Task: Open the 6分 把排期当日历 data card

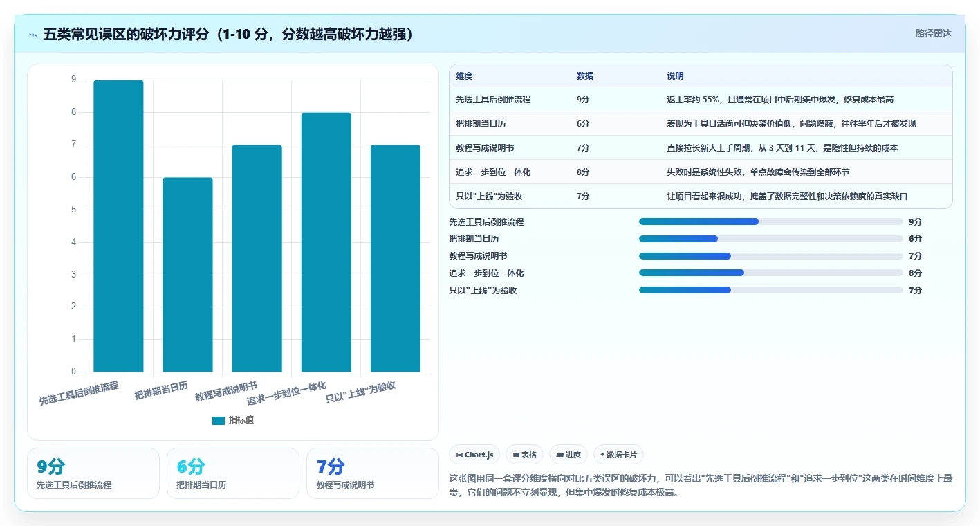Action: pos(233,473)
